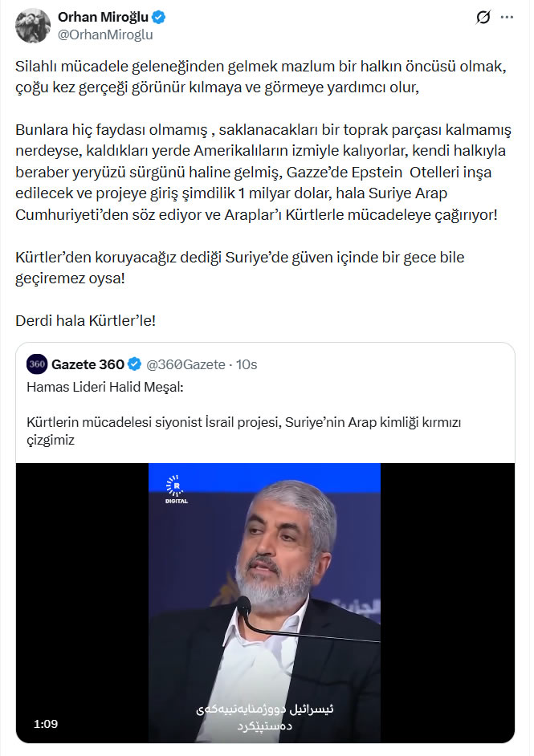Click the "Derdi hala Kürtler'le!" line
The image size is (534, 756).
click(85, 319)
